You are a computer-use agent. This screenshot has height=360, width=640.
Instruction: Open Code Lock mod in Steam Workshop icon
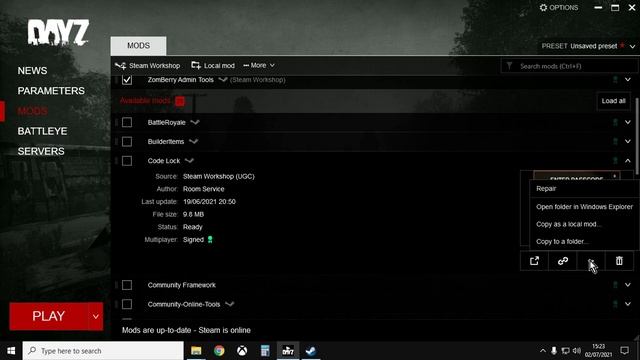pos(534,261)
